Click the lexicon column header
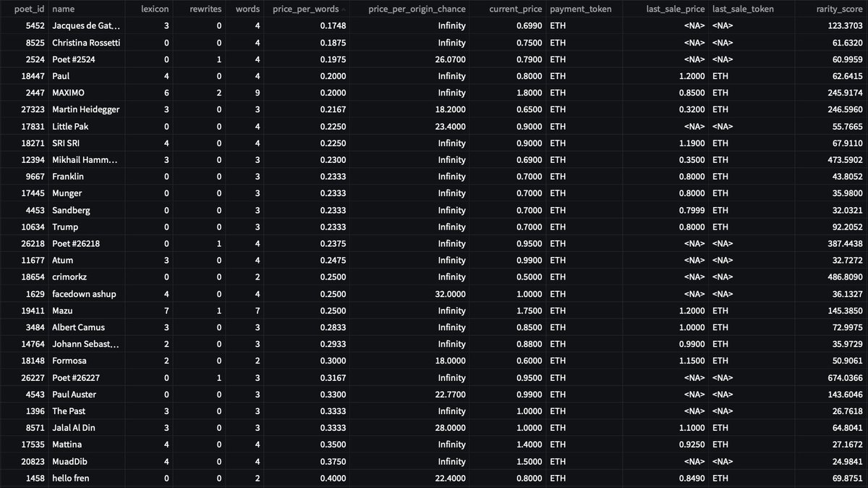Screen dimensions: 868x488 (149, 9)
